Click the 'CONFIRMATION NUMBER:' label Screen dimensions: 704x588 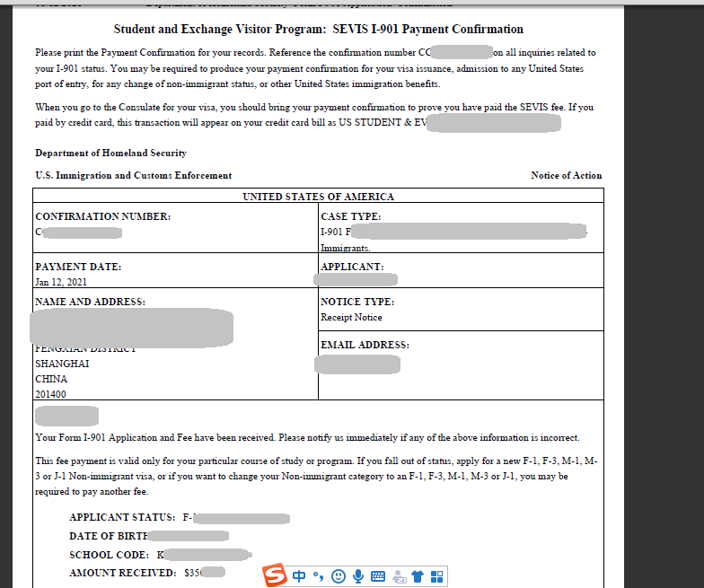[102, 216]
